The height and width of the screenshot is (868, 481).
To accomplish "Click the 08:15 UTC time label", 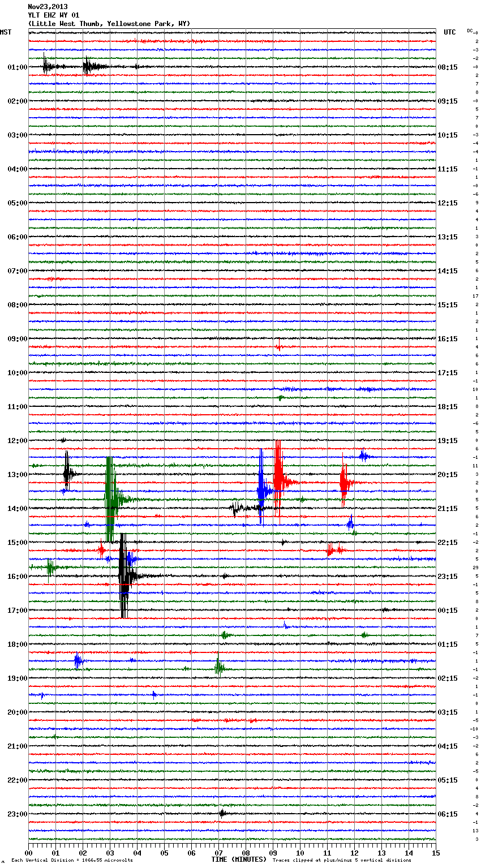I will click(x=448, y=67).
